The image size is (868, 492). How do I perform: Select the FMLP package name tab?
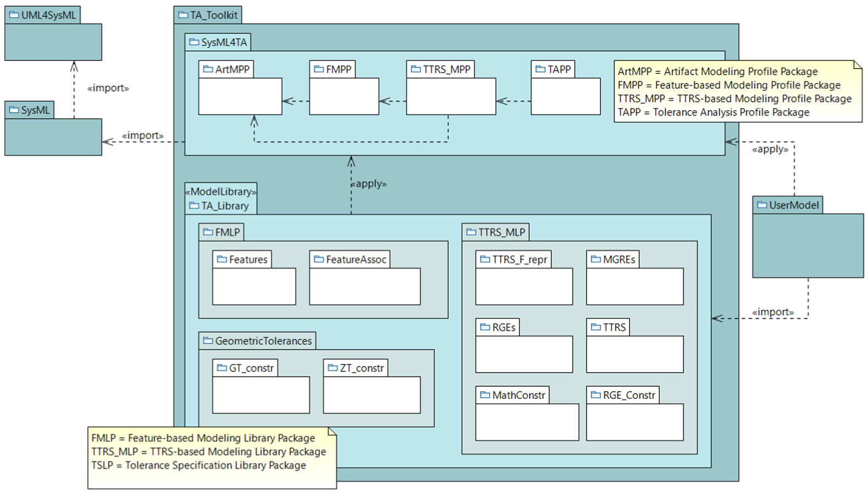pos(221,232)
